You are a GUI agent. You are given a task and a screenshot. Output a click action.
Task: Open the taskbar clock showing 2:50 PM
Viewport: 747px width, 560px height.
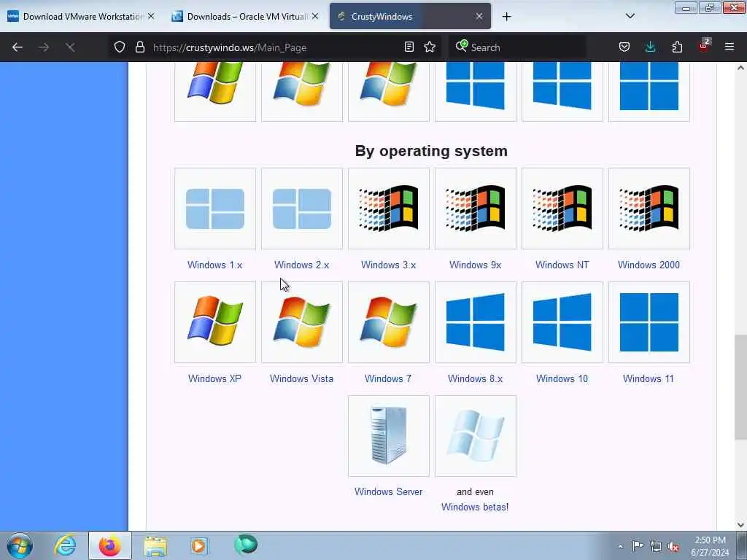(710, 546)
